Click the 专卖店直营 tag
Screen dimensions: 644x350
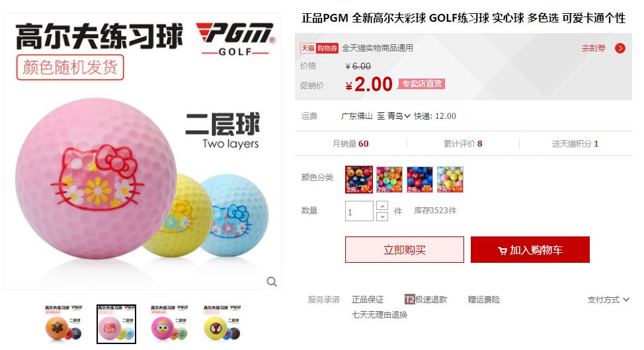(421, 84)
